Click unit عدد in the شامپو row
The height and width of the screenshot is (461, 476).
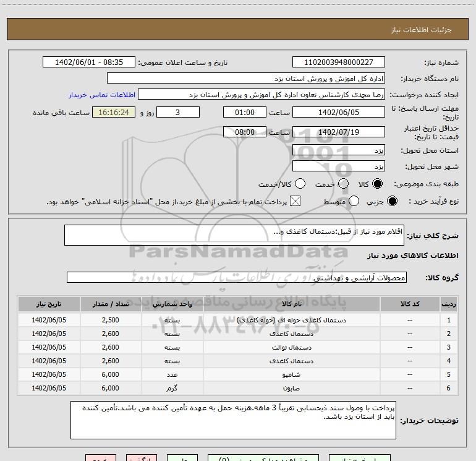click(172, 375)
